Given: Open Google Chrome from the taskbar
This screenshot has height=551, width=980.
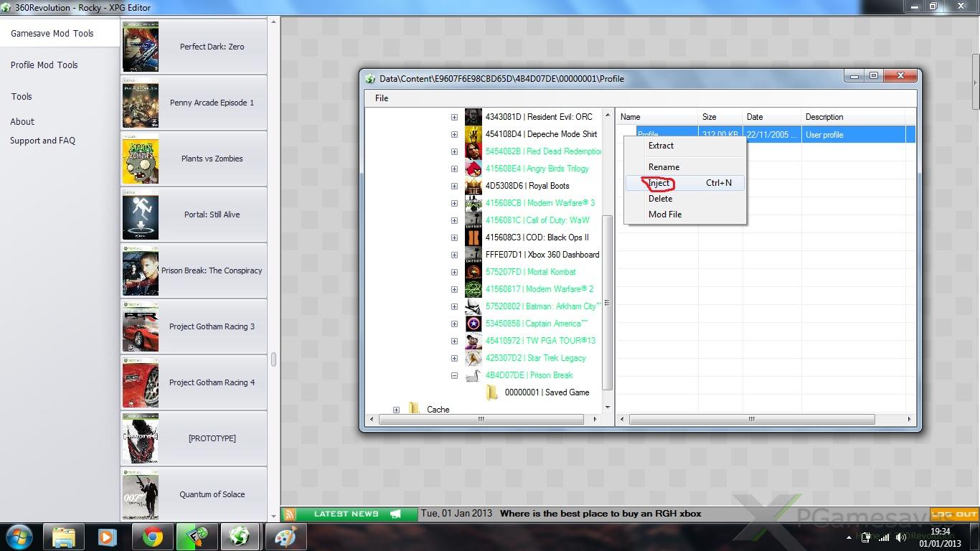Looking at the screenshot, I should tap(152, 537).
